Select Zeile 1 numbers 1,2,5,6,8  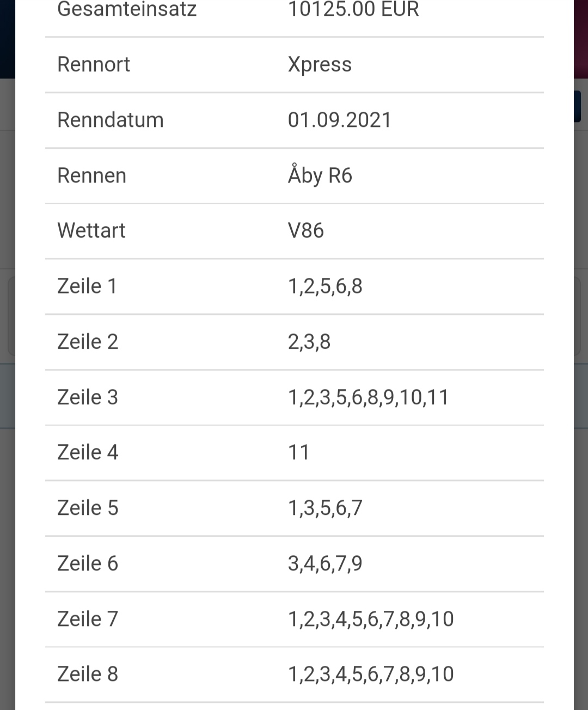coord(325,287)
